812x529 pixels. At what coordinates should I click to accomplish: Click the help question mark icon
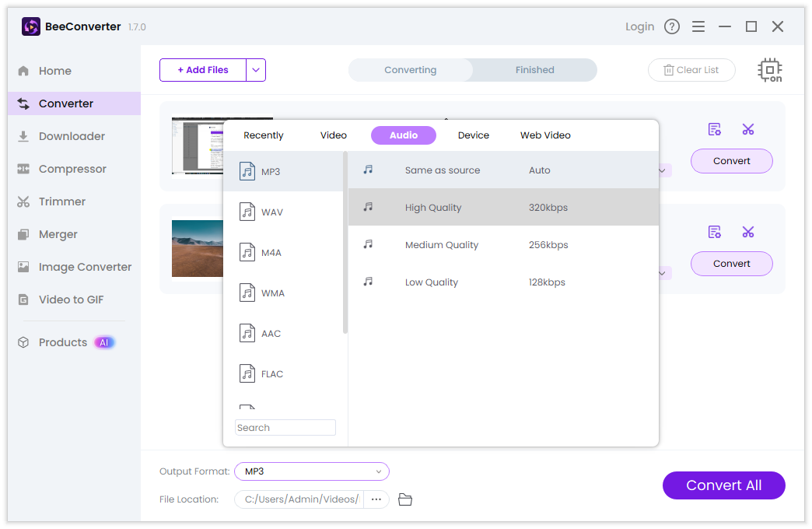point(672,26)
